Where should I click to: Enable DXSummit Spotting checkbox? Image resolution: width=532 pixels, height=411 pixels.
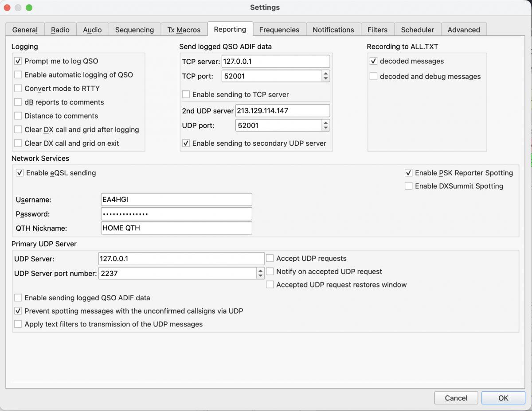pyautogui.click(x=408, y=186)
